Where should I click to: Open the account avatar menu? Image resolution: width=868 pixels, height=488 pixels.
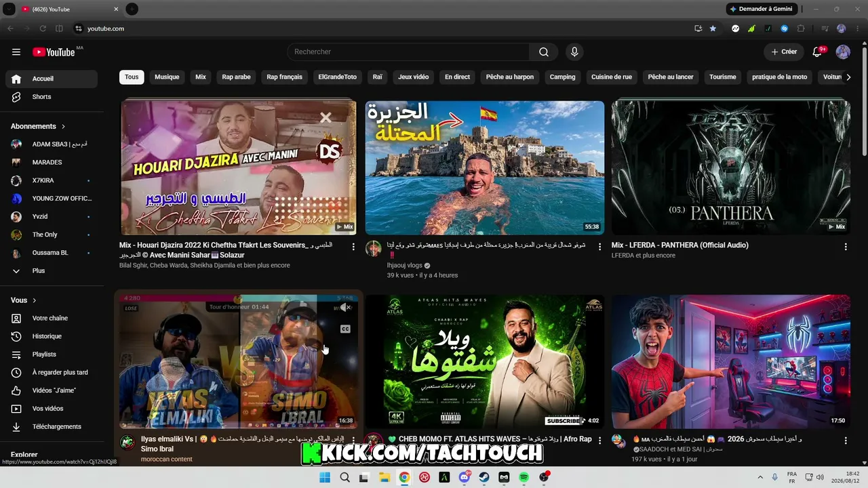pyautogui.click(x=843, y=52)
